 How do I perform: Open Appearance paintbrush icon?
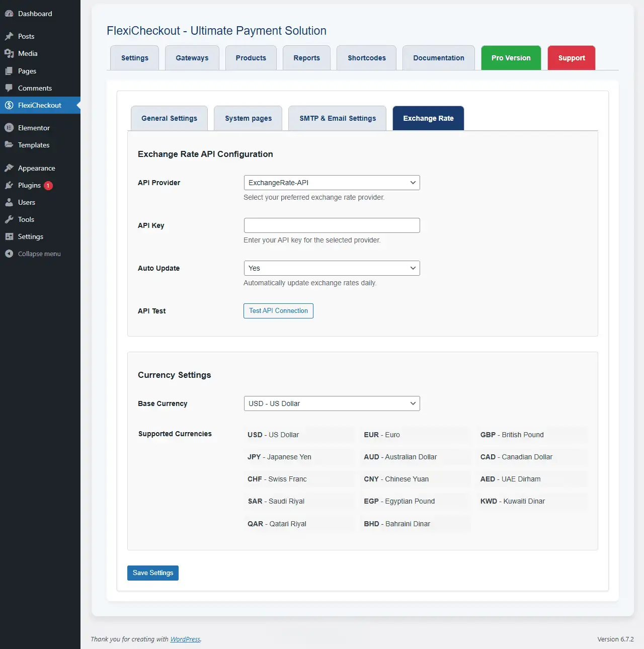9,168
